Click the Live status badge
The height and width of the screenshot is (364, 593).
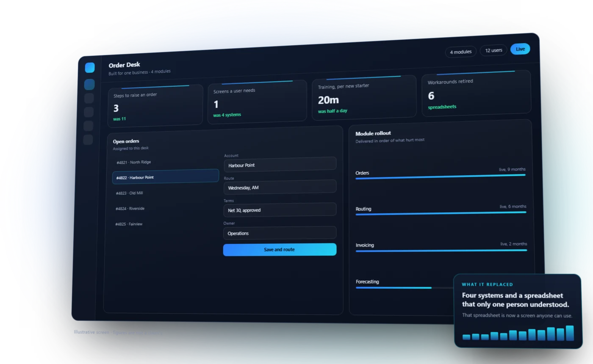click(520, 49)
